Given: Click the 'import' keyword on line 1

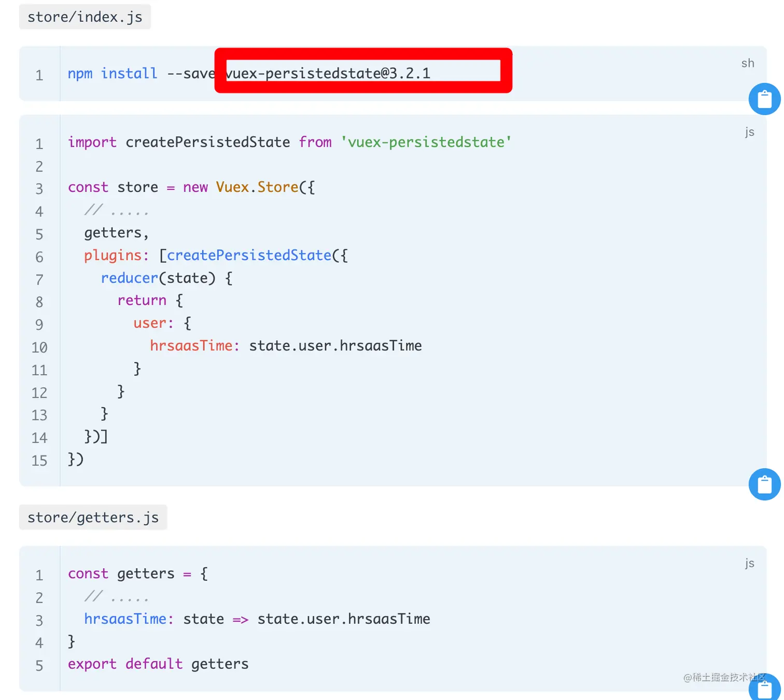Looking at the screenshot, I should pyautogui.click(x=92, y=142).
